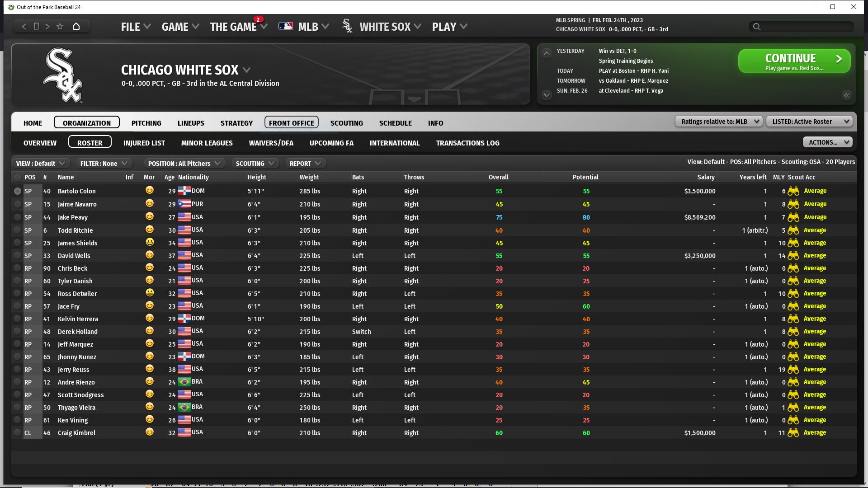The height and width of the screenshot is (488, 868).
Task: Collapse the schedule panel double-arrow icon
Action: tap(847, 95)
